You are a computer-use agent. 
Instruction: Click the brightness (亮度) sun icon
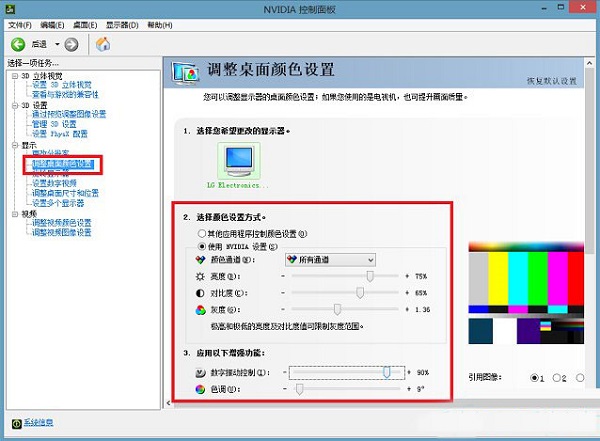200,276
